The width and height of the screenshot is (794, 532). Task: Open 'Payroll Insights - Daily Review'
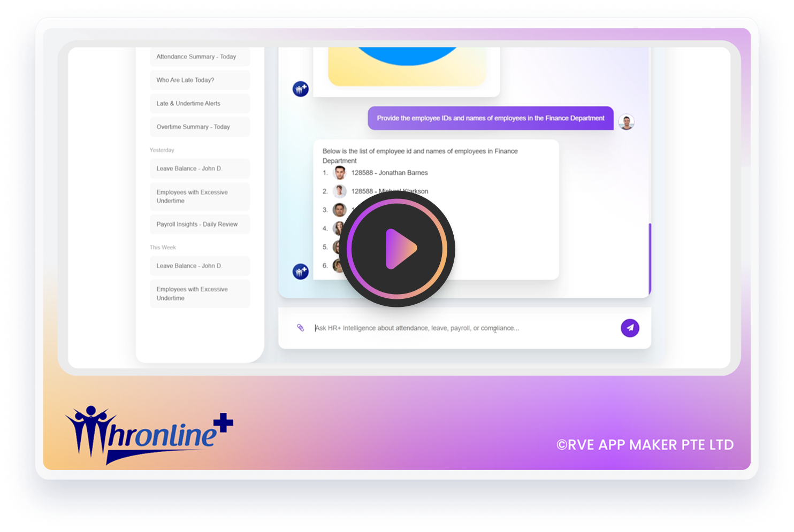pyautogui.click(x=200, y=224)
